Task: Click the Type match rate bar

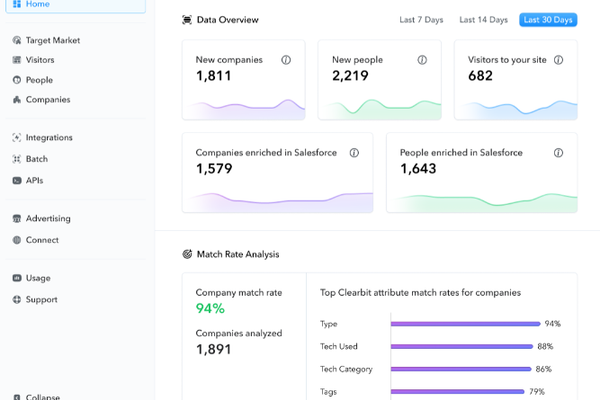Action: (x=465, y=324)
